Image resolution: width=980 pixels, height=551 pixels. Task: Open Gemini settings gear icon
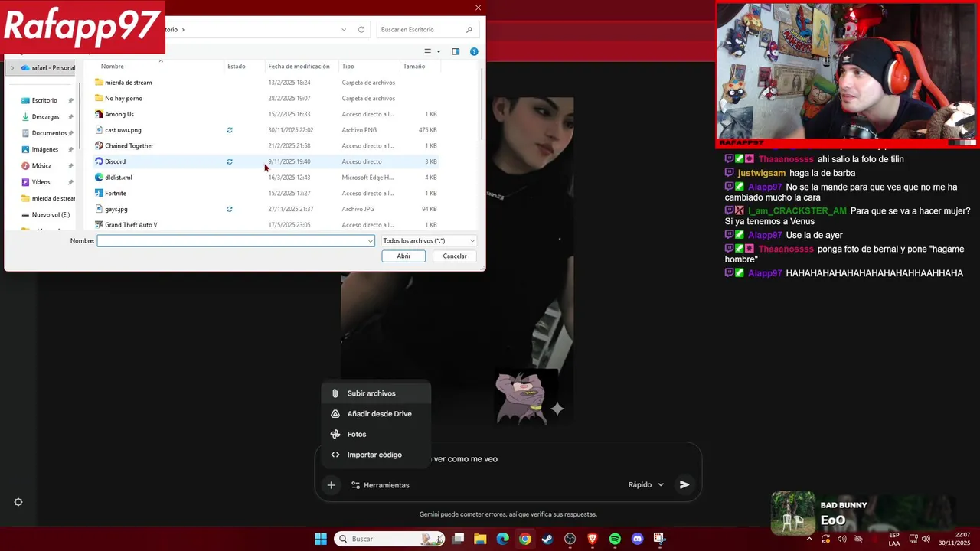18,502
